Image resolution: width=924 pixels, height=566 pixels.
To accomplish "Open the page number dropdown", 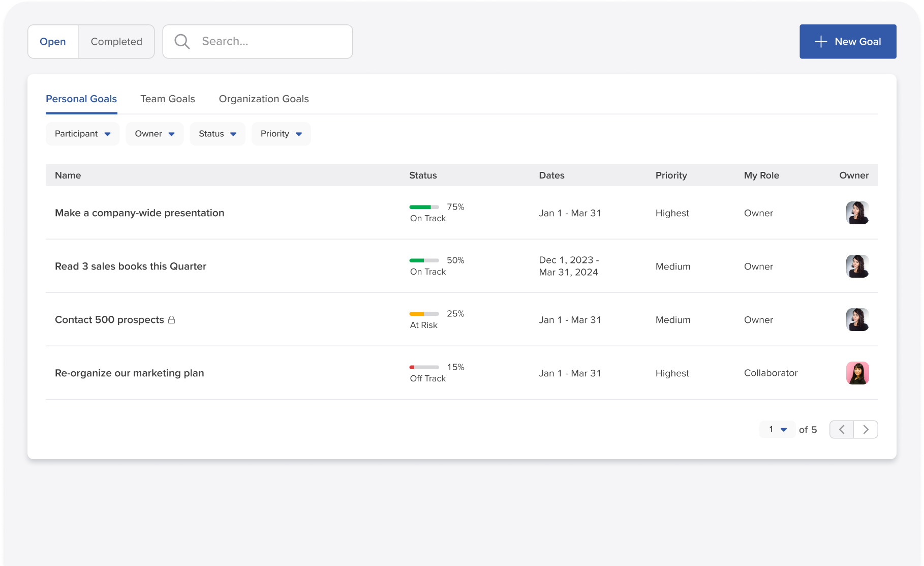I will [x=778, y=429].
